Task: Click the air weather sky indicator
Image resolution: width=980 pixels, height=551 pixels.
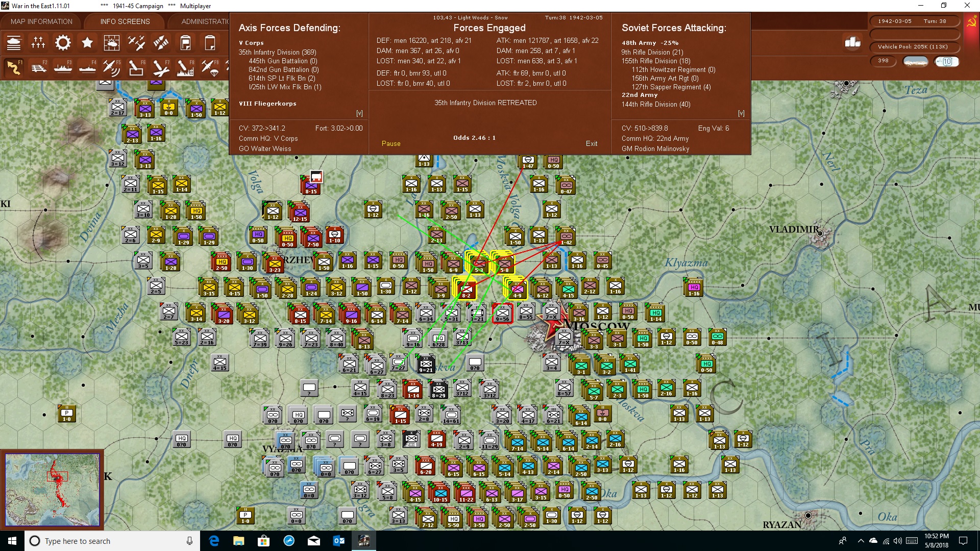Action: pyautogui.click(x=947, y=62)
